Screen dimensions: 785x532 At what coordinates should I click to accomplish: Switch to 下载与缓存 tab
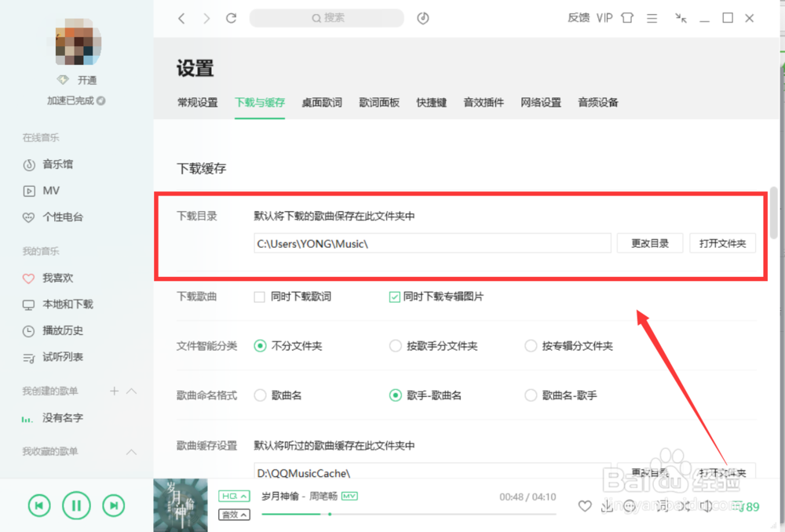click(260, 103)
